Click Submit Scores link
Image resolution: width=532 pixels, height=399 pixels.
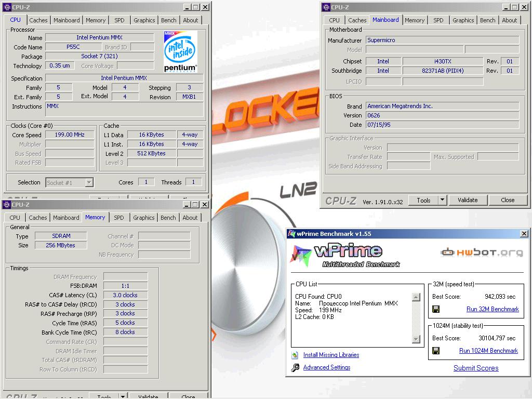coord(476,368)
